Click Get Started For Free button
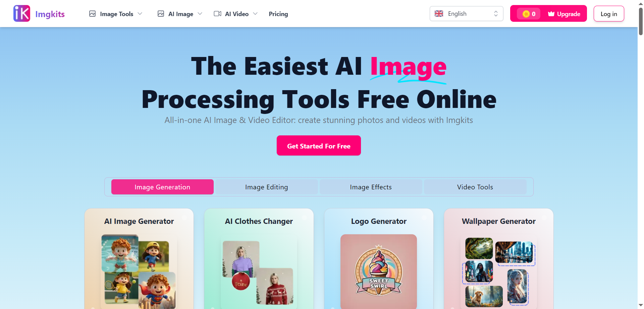 [319, 145]
